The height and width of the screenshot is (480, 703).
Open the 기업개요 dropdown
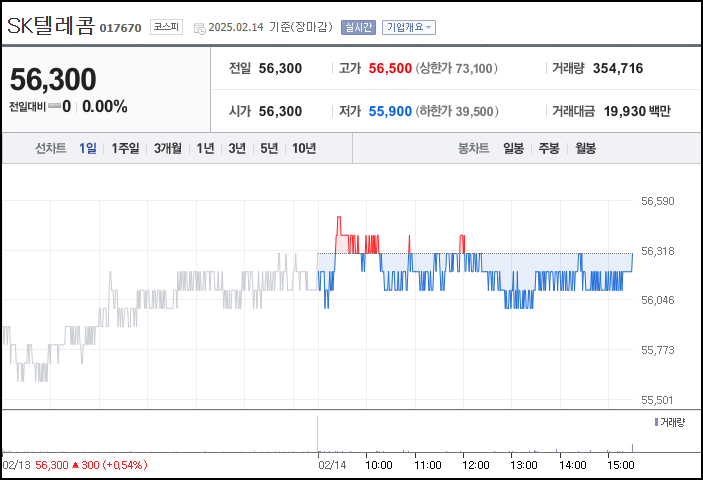(x=408, y=27)
